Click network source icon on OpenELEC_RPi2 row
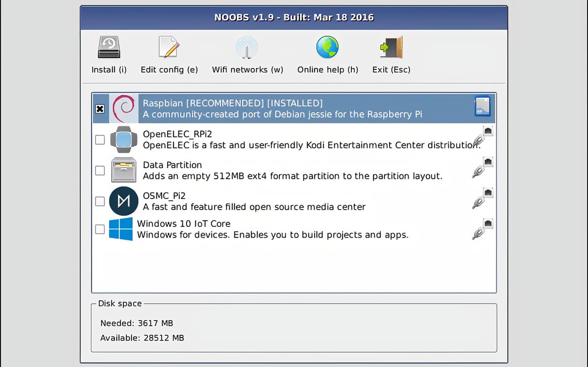The height and width of the screenshot is (367, 588). (x=483, y=137)
